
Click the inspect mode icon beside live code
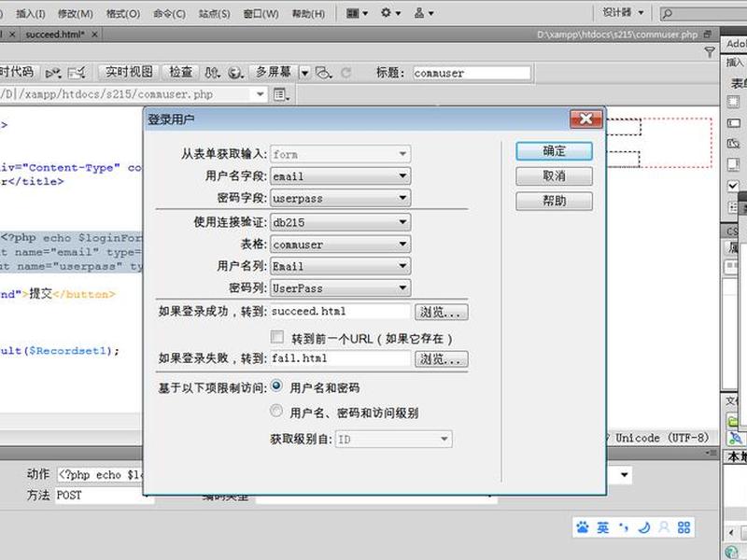(77, 73)
